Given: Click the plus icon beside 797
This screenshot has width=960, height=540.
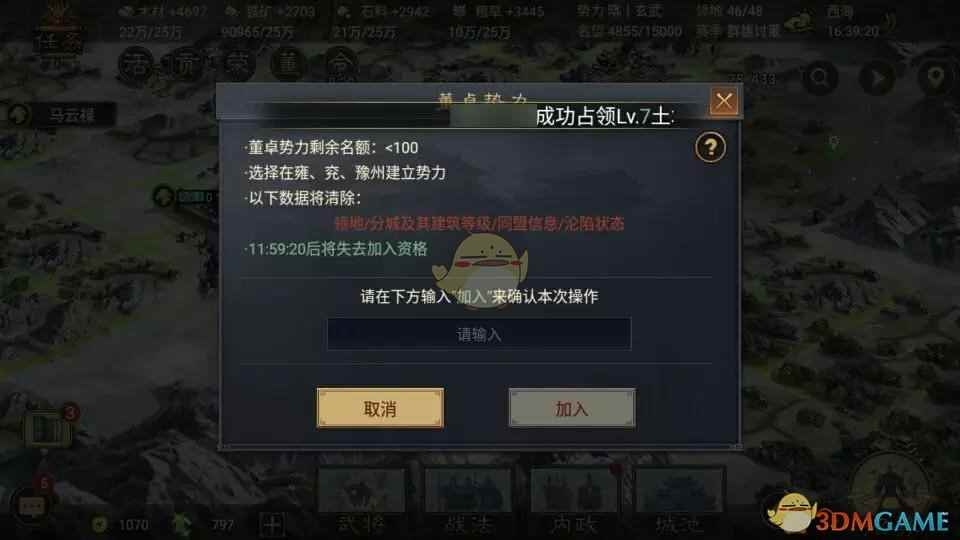Looking at the screenshot, I should click(x=272, y=525).
